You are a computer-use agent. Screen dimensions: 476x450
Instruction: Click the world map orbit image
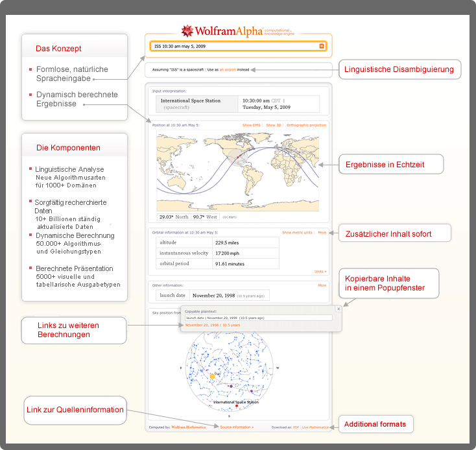click(x=238, y=171)
